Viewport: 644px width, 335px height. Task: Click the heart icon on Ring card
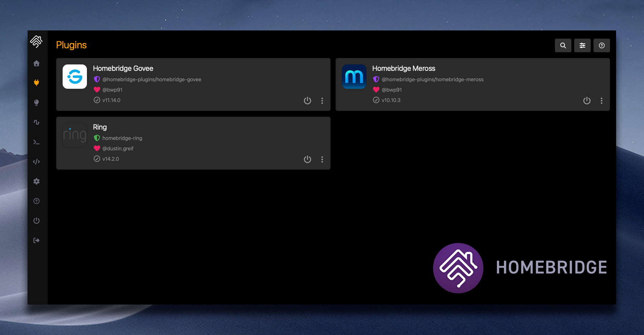click(97, 148)
